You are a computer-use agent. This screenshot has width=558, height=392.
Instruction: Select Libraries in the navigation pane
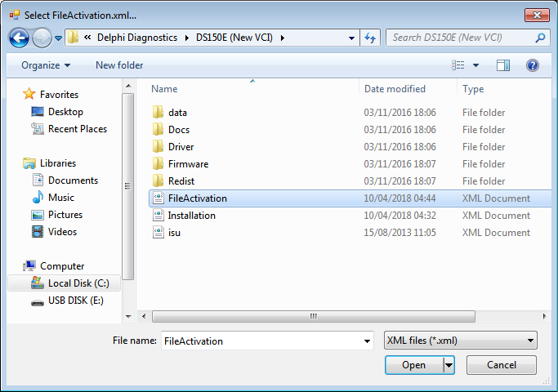tap(58, 163)
